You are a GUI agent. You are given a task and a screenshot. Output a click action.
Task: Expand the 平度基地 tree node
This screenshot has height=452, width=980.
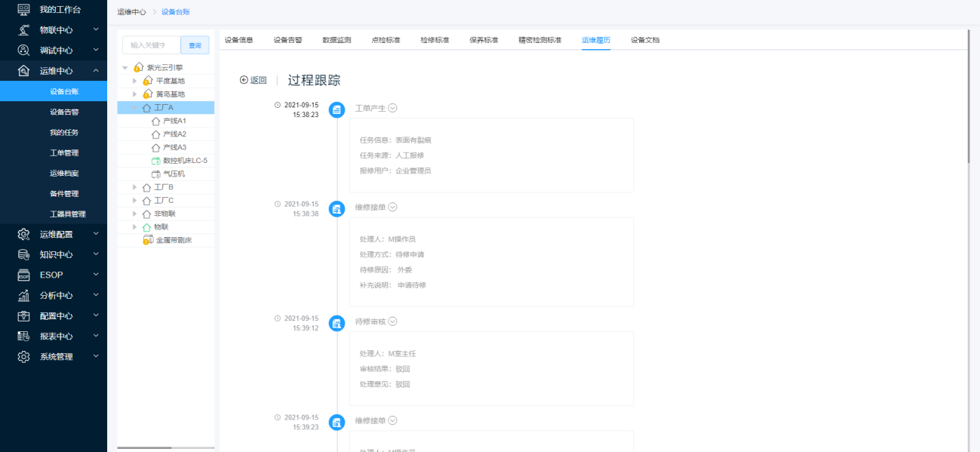[135, 81]
